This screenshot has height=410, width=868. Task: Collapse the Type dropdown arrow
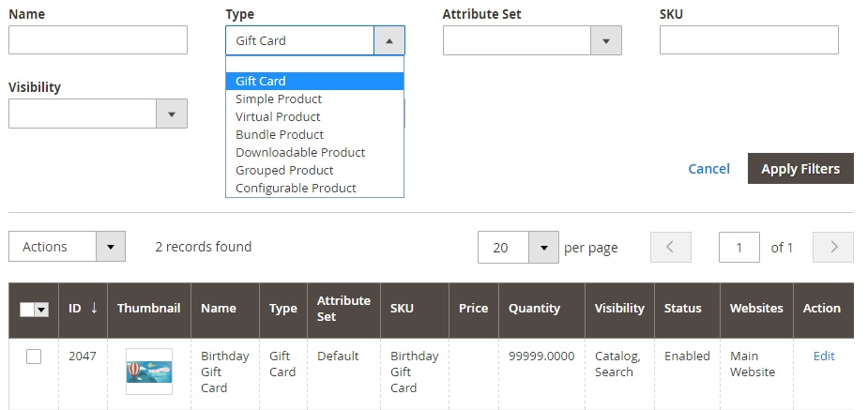click(x=389, y=40)
